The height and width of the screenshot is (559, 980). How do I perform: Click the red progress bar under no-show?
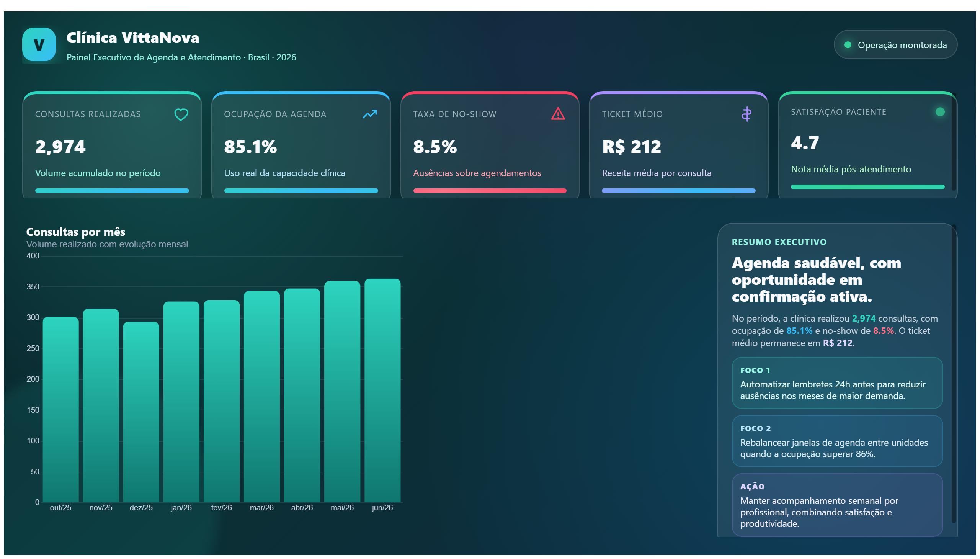[x=489, y=191]
